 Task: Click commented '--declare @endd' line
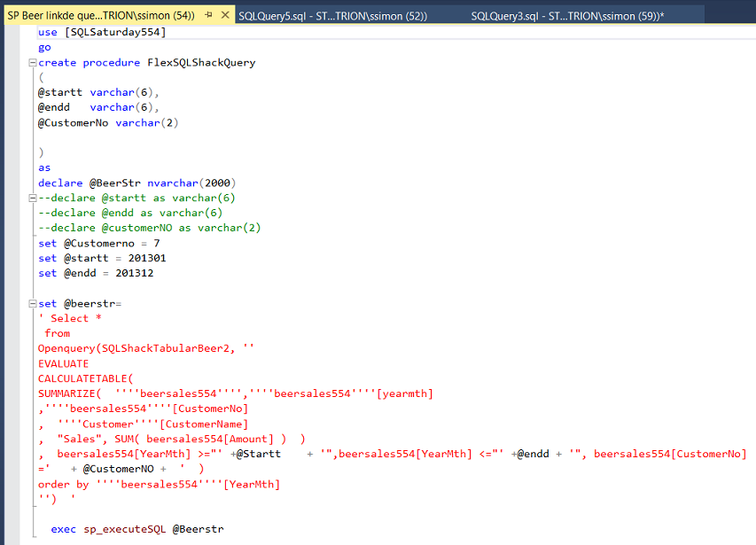point(130,213)
